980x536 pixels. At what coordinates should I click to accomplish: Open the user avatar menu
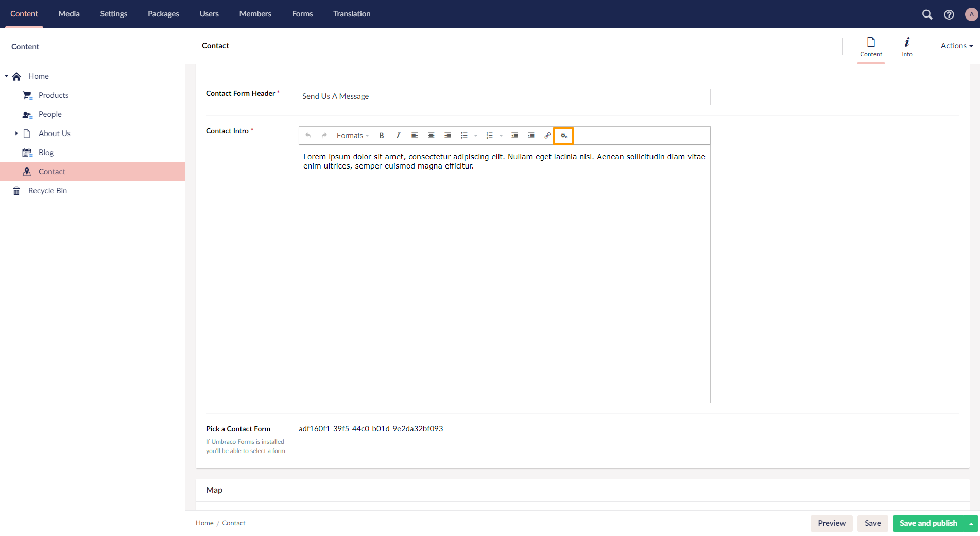pos(971,14)
